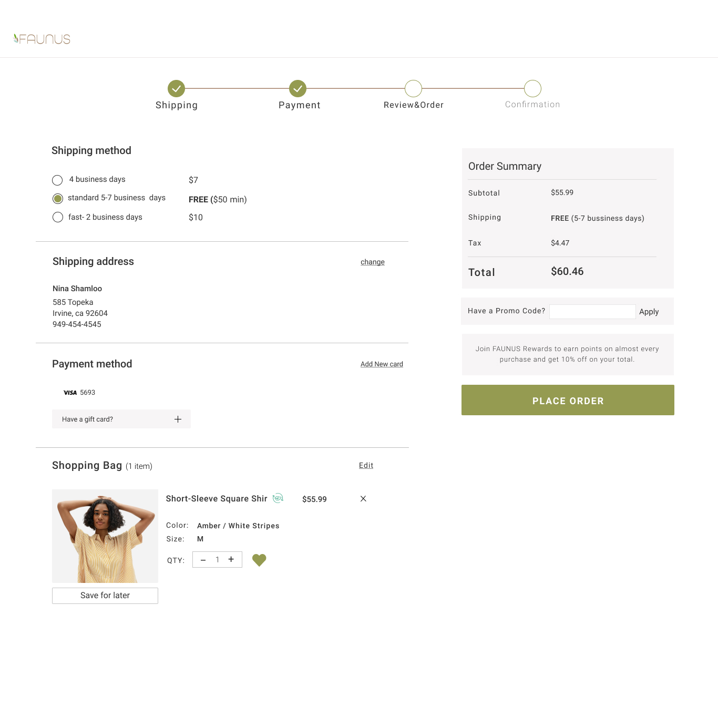718x728 pixels.
Task: Expand the Have a gift card section
Action: click(x=178, y=419)
